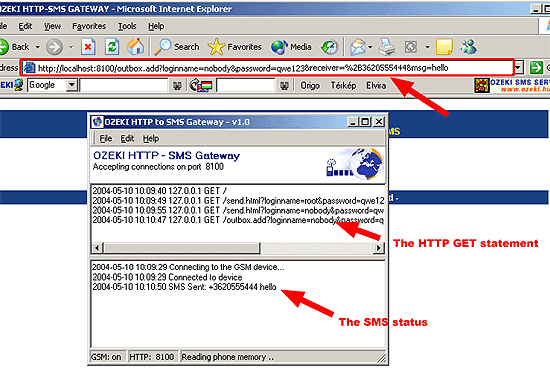
Task: Click the dictionary flag icon in links bar
Action: click(201, 85)
